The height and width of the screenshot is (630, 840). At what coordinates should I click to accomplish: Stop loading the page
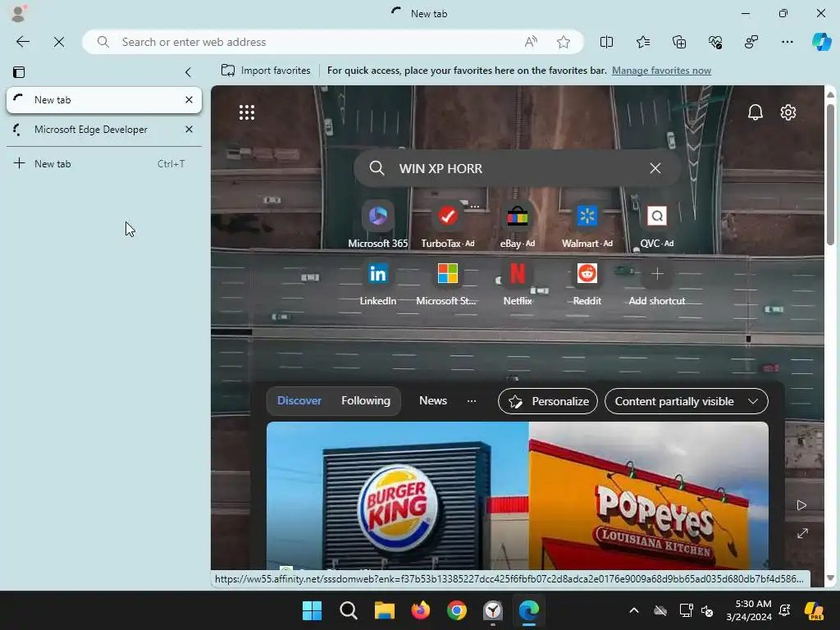(x=59, y=42)
